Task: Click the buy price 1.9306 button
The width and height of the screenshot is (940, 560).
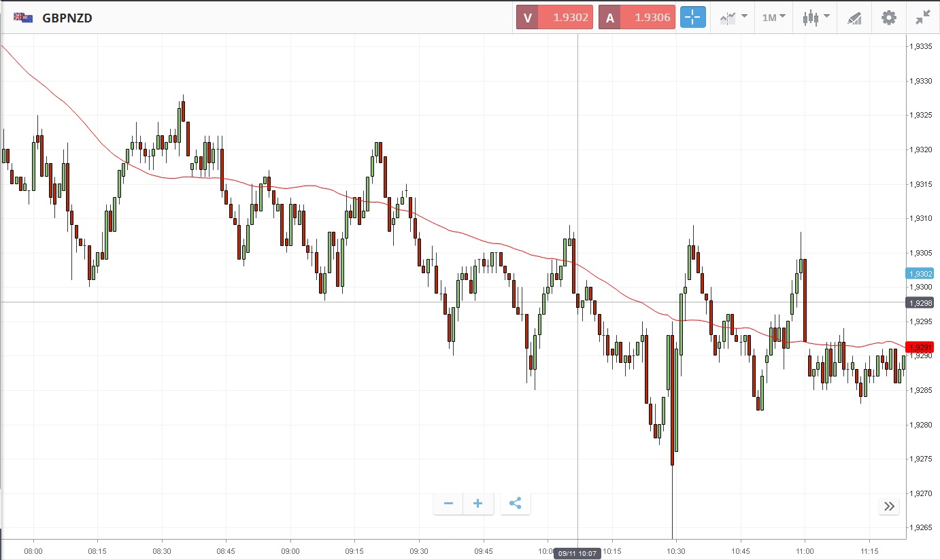Action: click(x=637, y=18)
